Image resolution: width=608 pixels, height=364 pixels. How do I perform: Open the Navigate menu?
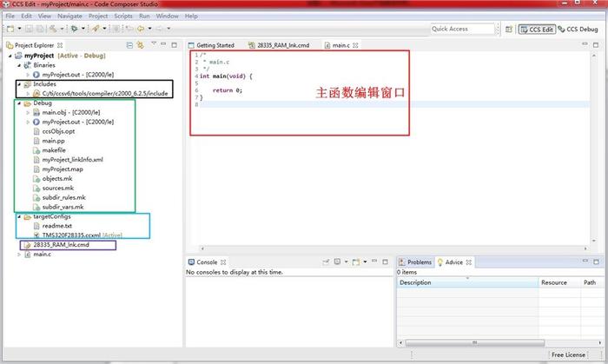click(69, 16)
